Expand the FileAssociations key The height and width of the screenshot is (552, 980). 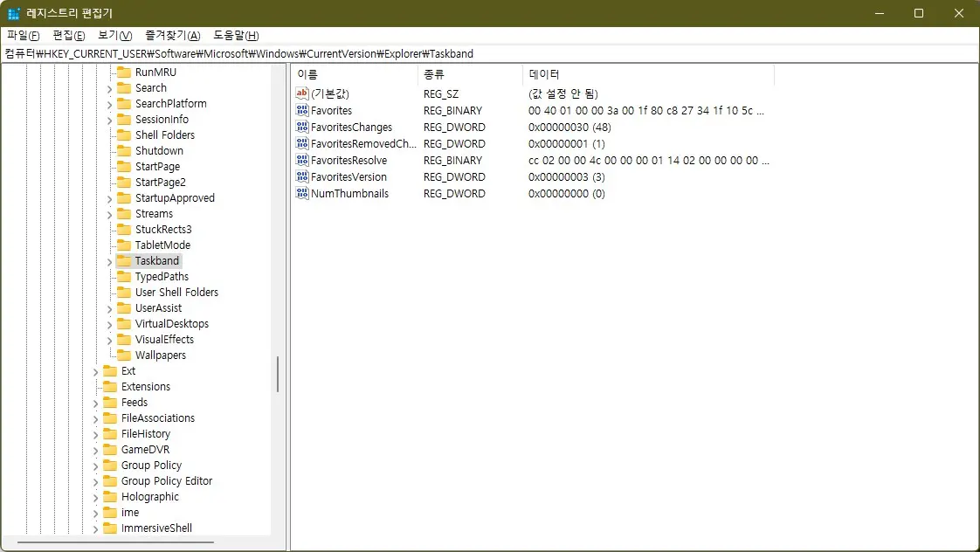95,419
